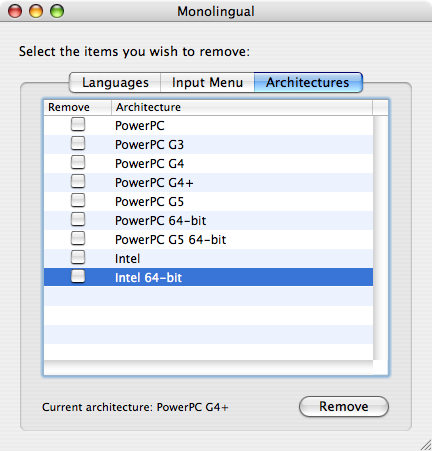Screen dimensions: 432x451
Task: Toggle the Intel 64-bit checkbox
Action: tap(78, 276)
